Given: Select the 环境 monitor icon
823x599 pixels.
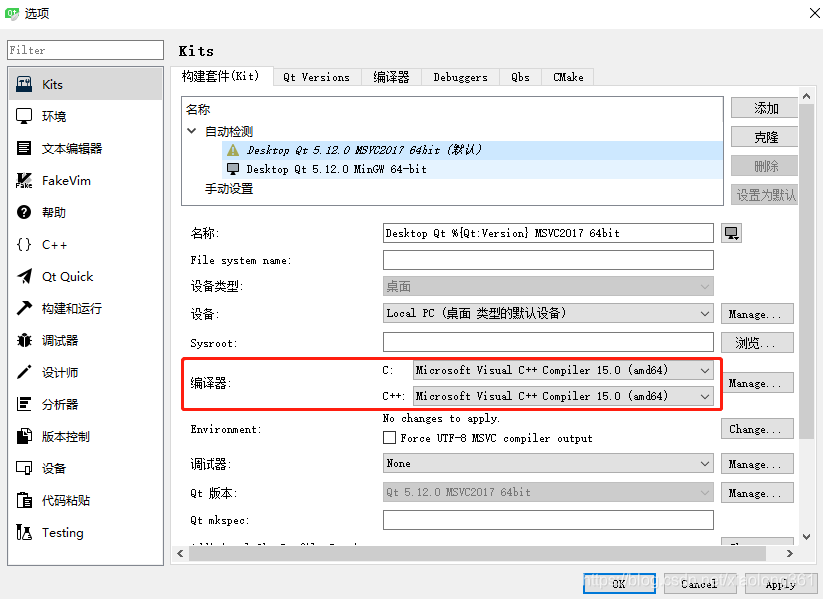Looking at the screenshot, I should click(24, 116).
